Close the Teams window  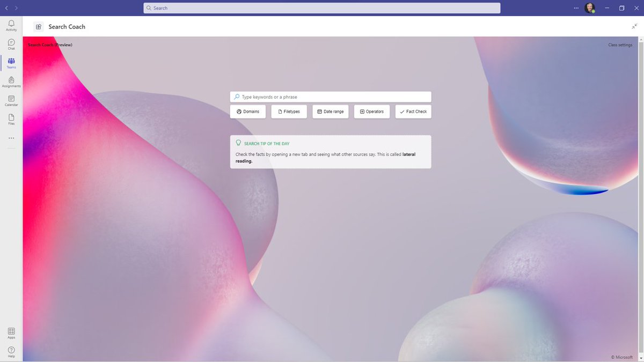point(636,8)
